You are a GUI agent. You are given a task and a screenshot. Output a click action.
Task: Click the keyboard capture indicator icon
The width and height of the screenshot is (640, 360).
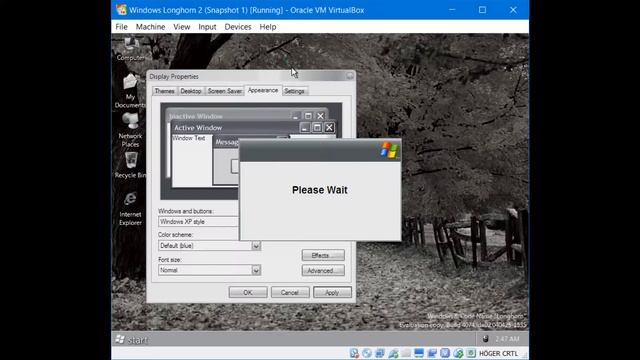point(471,353)
